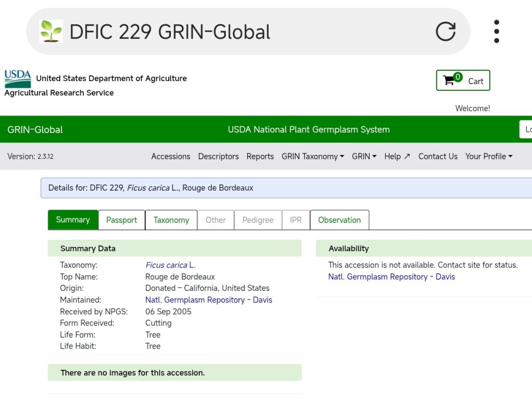Open the Your Profile dropdown
Screen dimensions: 532x413
click(x=488, y=156)
